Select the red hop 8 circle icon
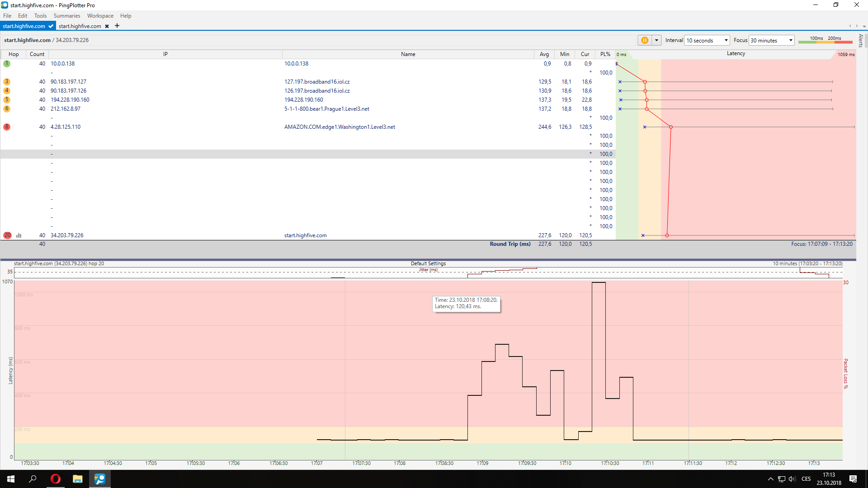This screenshot has height=488, width=868. tap(7, 127)
